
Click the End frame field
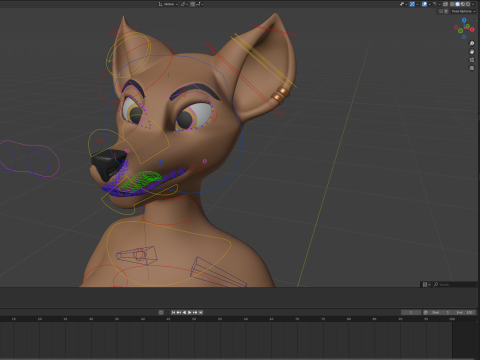tap(464, 312)
